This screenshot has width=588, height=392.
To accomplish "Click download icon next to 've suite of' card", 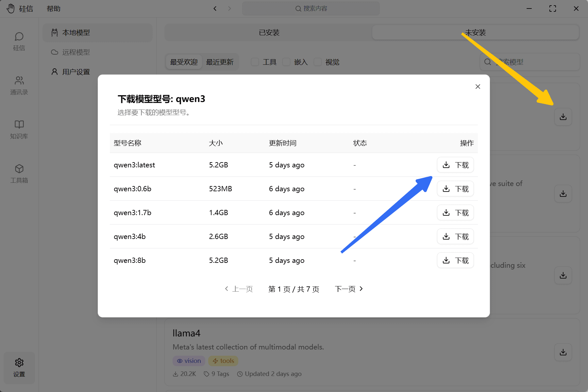I will pyautogui.click(x=563, y=194).
